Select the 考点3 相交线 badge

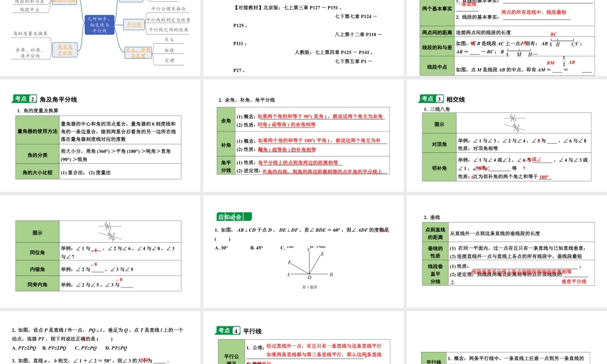432,99
